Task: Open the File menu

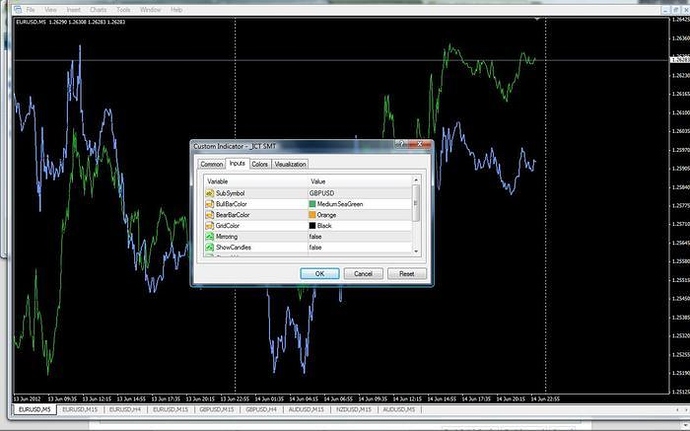Action: [30, 9]
